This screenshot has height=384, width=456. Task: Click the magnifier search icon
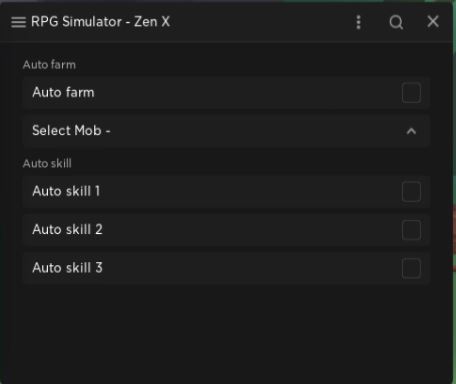[396, 22]
